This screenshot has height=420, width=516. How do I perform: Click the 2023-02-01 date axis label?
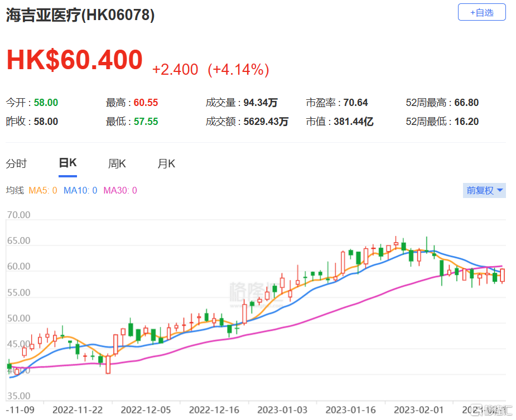pyautogui.click(x=417, y=410)
